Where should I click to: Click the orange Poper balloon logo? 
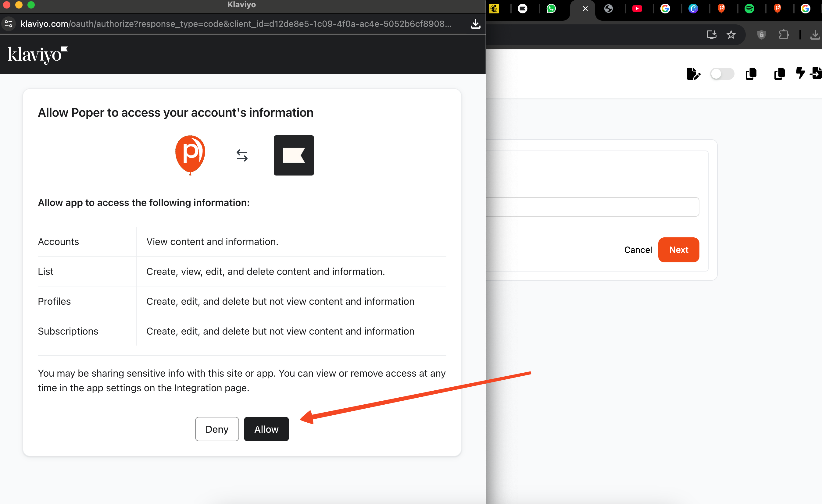click(x=190, y=155)
